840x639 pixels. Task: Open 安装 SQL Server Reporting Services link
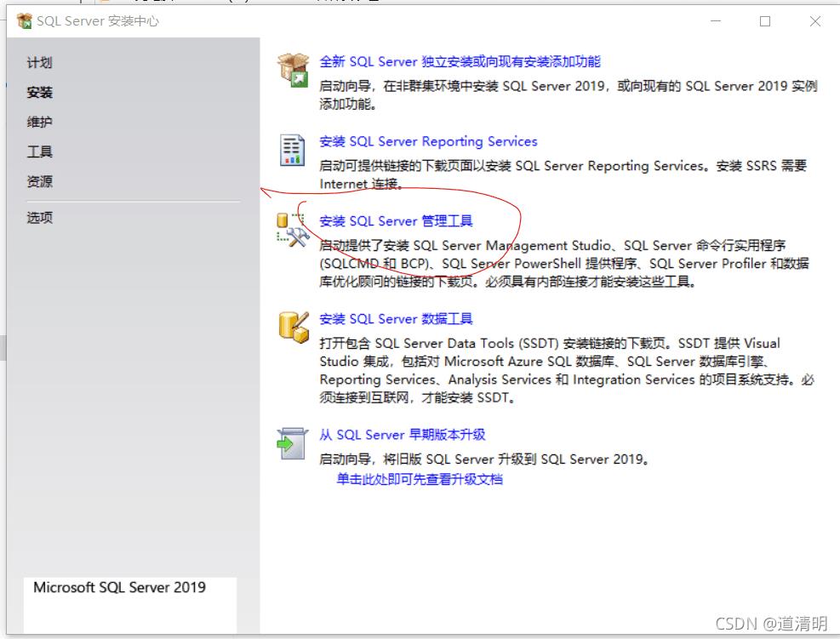coord(428,141)
